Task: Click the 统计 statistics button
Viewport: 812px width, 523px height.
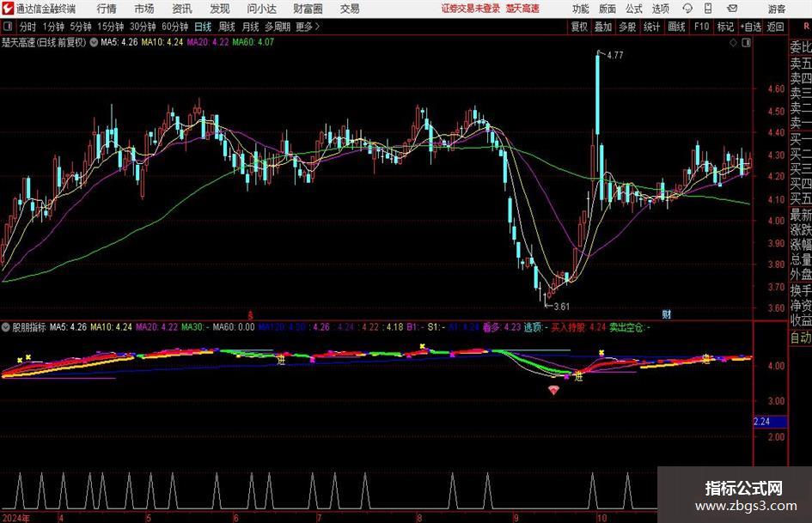Action: (x=651, y=27)
